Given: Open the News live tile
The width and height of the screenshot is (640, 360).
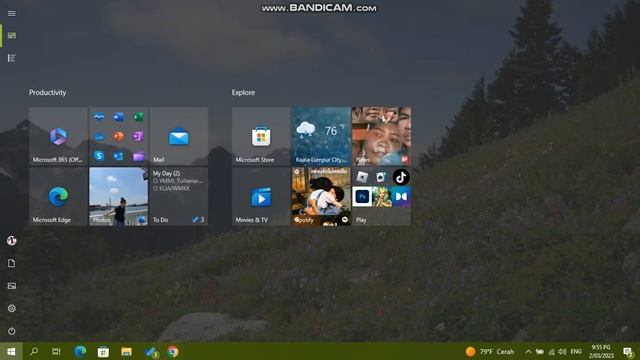Looking at the screenshot, I should pyautogui.click(x=381, y=136).
